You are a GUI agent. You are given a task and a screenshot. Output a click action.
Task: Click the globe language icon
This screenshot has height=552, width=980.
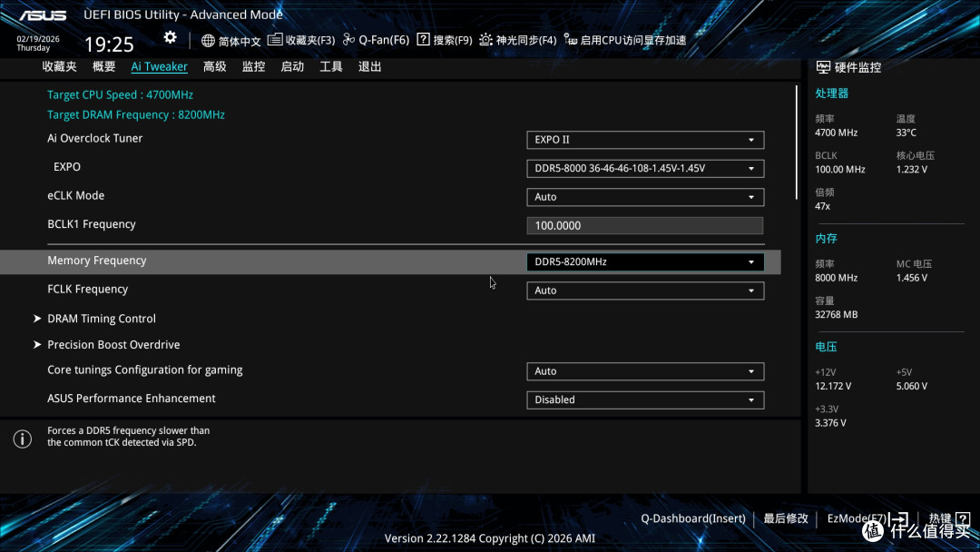(208, 41)
